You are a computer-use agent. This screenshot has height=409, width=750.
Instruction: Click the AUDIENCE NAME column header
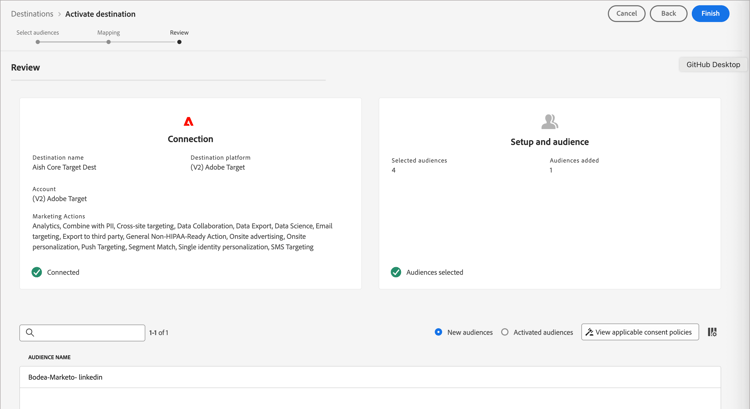(49, 357)
